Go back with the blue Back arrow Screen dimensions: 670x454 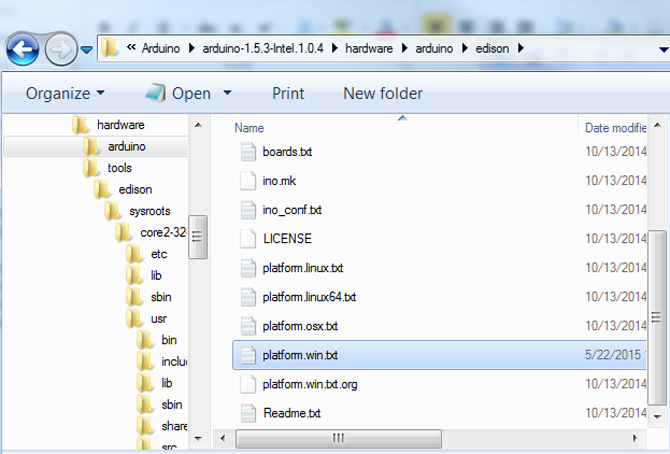tap(23, 50)
